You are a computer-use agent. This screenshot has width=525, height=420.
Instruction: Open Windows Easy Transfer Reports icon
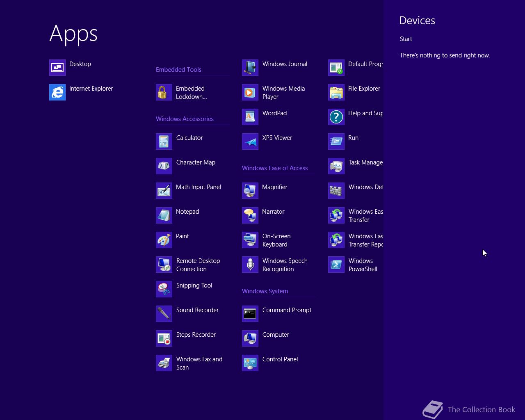(x=336, y=240)
